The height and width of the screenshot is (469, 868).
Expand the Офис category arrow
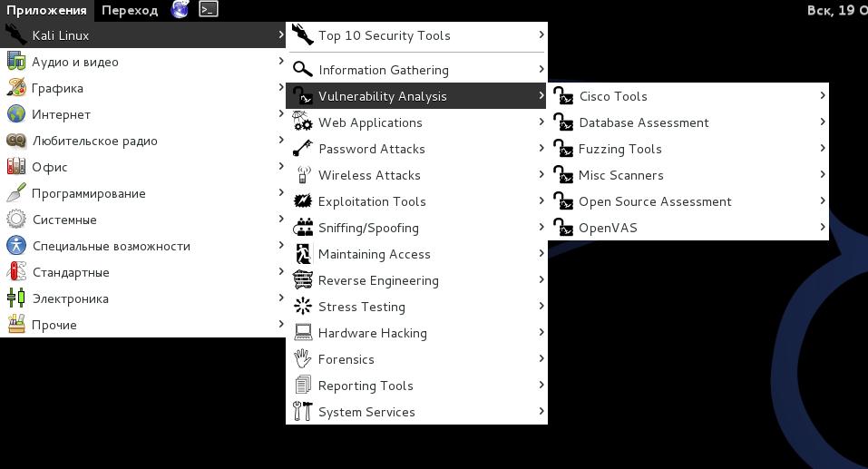tap(281, 167)
